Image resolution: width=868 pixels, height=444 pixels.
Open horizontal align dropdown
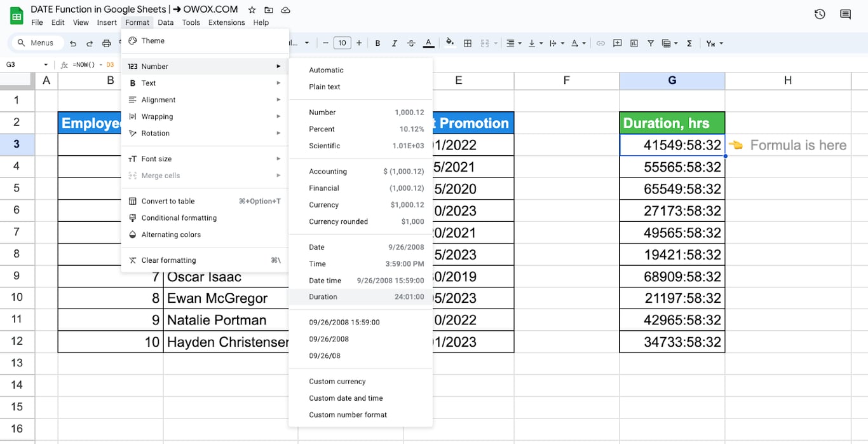coord(513,43)
